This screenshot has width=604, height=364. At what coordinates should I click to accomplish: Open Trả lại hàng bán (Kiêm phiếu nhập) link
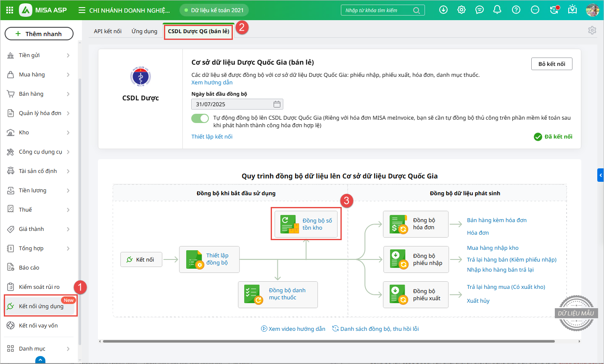click(512, 259)
